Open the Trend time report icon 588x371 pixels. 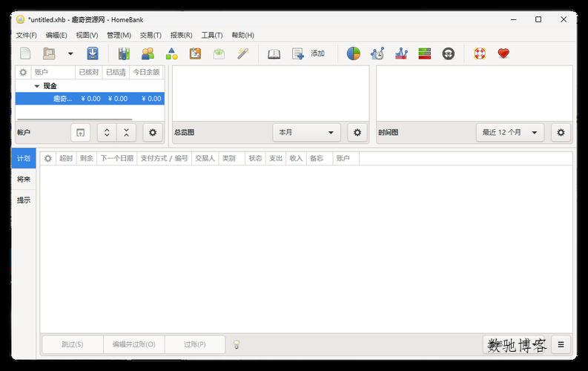(377, 53)
